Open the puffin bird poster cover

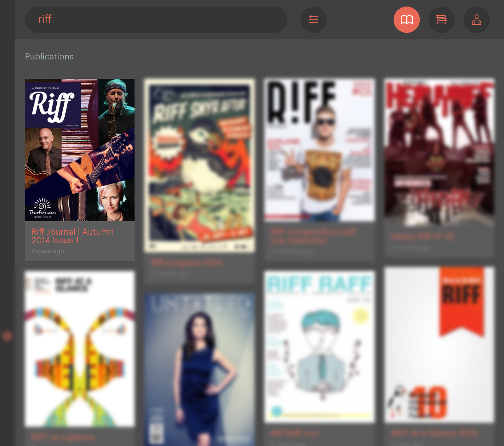(x=199, y=165)
